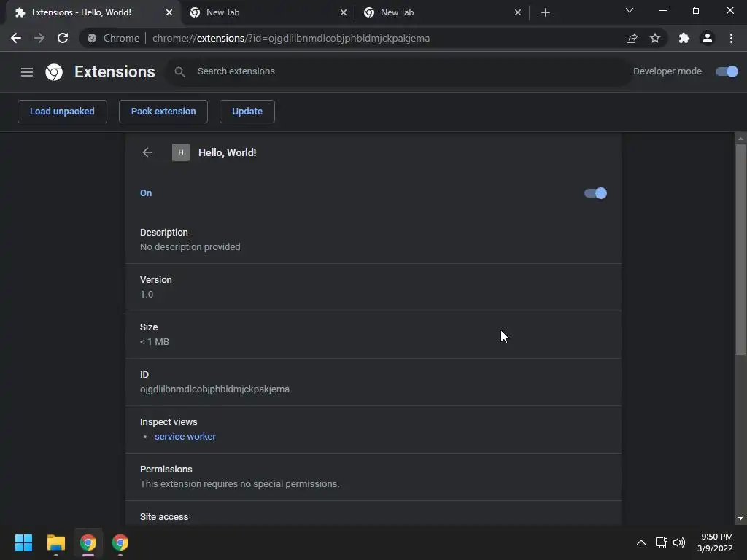This screenshot has width=747, height=560.
Task: Click the share page icon in address bar
Action: [632, 38]
